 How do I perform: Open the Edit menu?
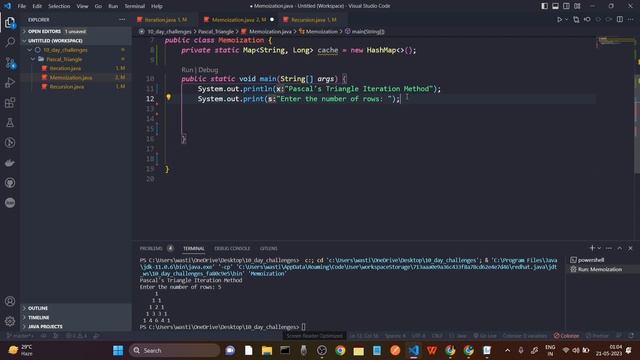(x=37, y=6)
